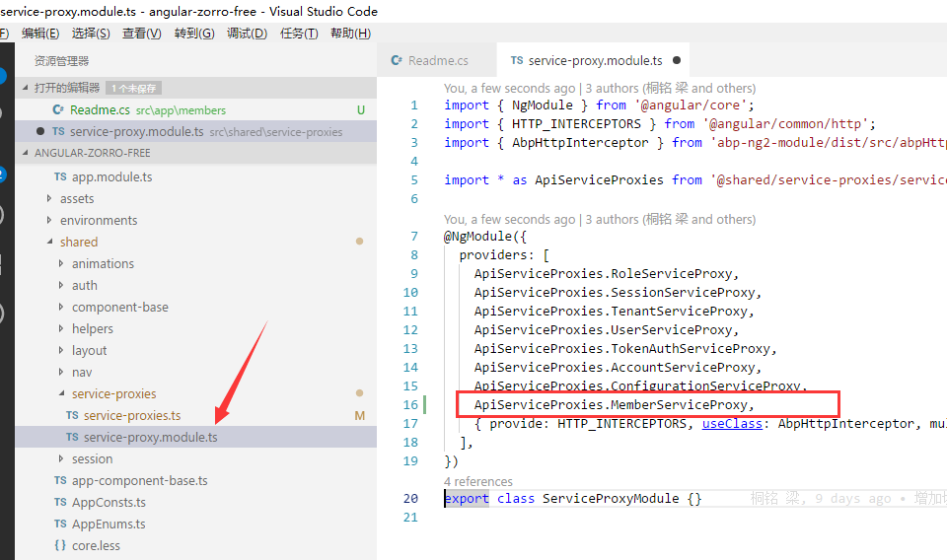Open the 帮助(H) menu
The image size is (947, 560).
point(350,34)
